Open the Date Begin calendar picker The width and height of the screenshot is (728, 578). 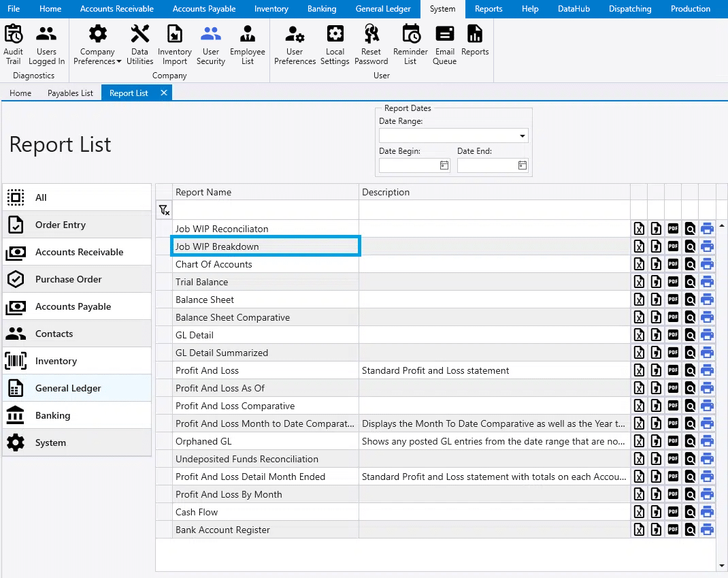pos(444,165)
